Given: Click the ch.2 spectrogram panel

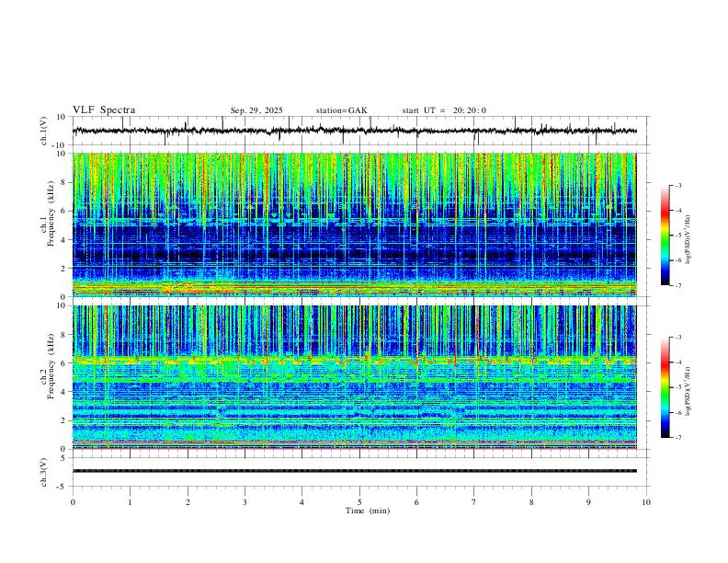Looking at the screenshot, I should pos(354,377).
